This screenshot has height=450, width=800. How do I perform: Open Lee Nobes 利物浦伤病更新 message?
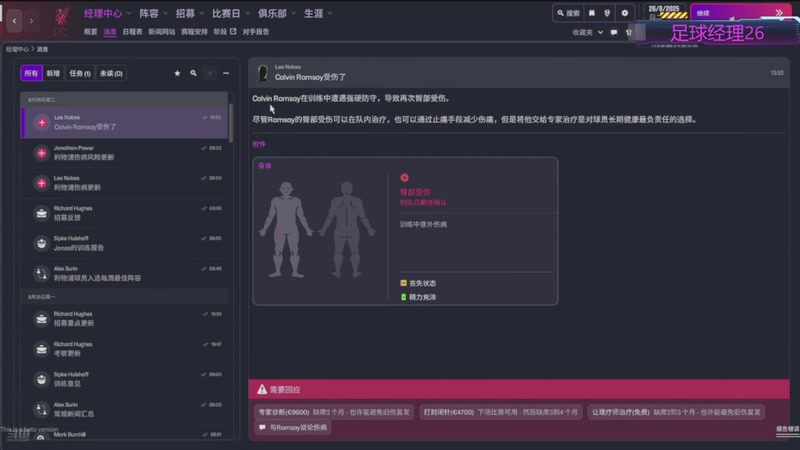(124, 183)
